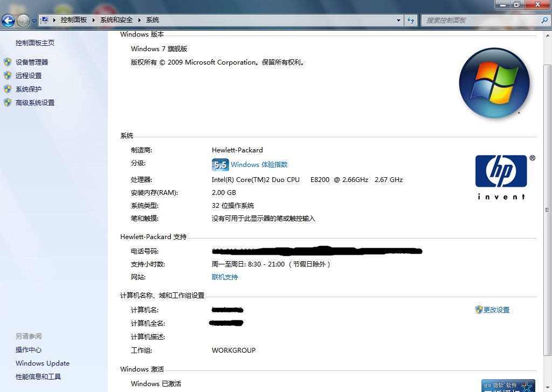The height and width of the screenshot is (392, 552).
Task: Click scrollbar up arrow at right edge
Action: click(x=548, y=36)
